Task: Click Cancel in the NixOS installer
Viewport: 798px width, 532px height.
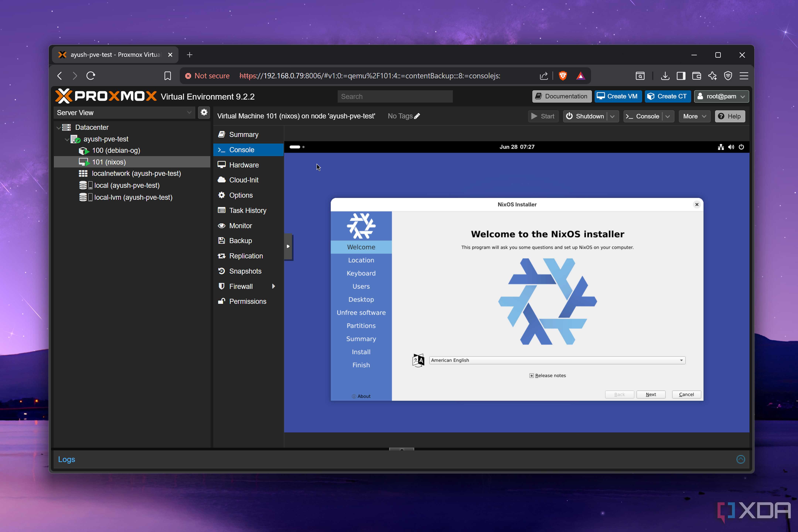Action: click(x=686, y=394)
